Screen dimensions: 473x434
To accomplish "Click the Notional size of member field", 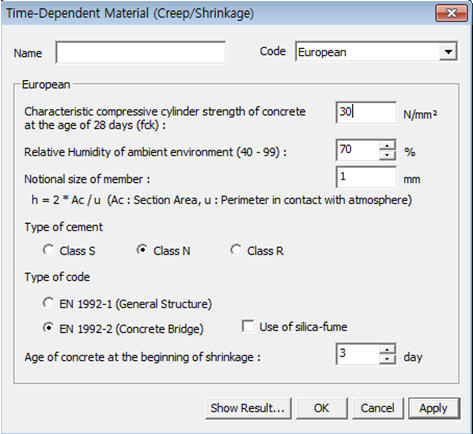I will [366, 177].
